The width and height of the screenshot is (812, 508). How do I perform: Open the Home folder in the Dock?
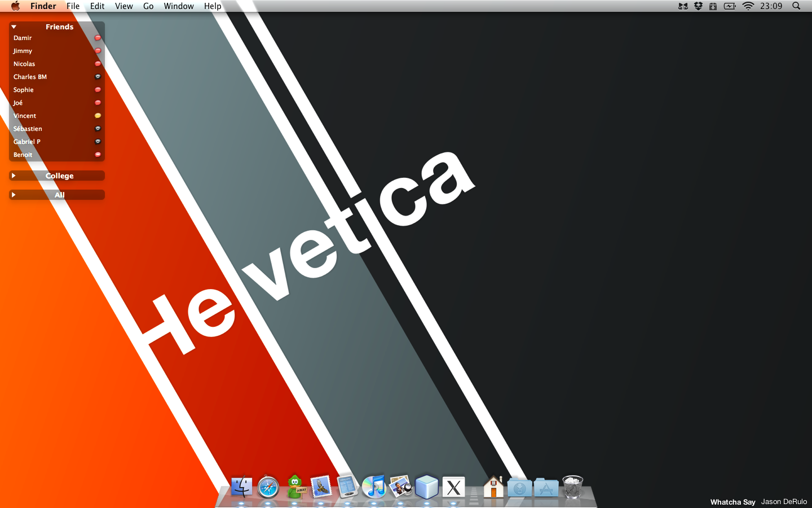pos(493,487)
